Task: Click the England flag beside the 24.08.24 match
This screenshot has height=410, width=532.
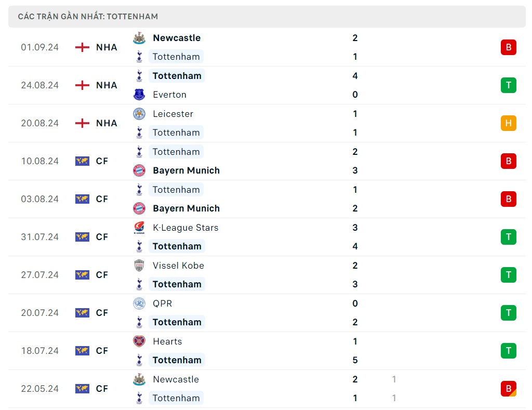Action: click(82, 85)
